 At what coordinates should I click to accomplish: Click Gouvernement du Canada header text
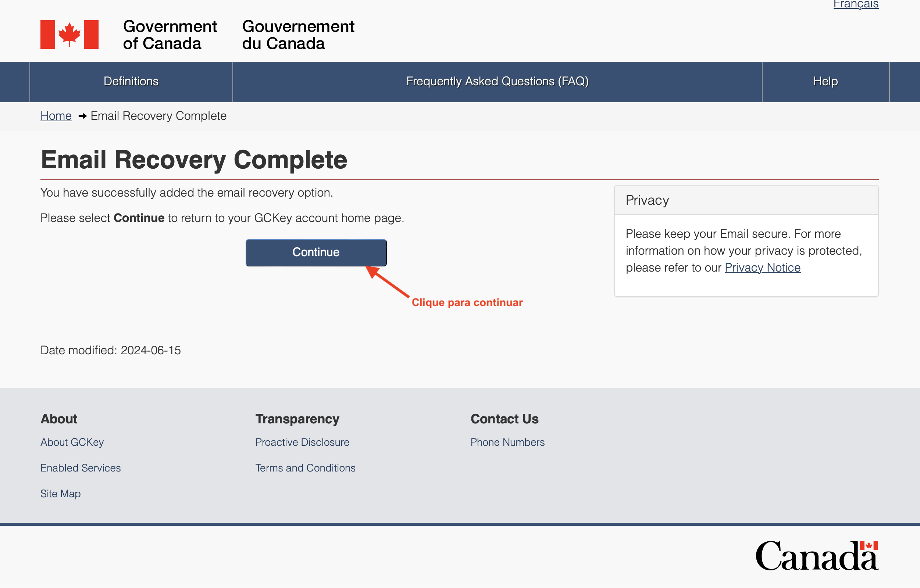click(298, 35)
